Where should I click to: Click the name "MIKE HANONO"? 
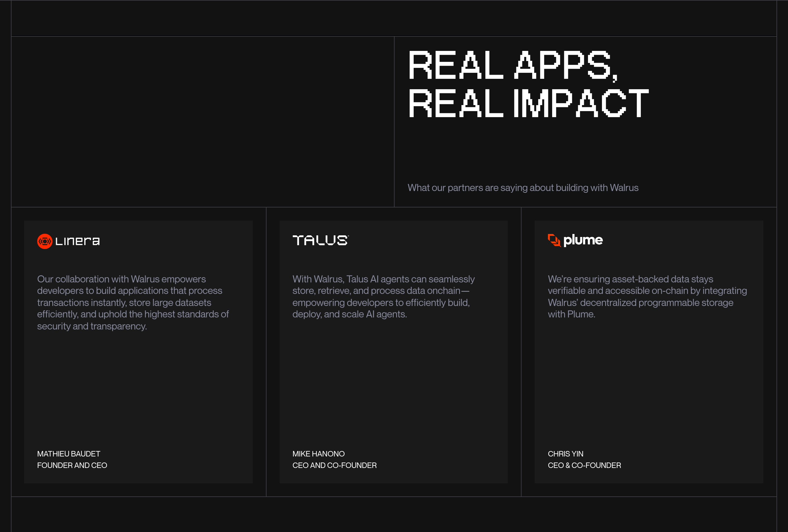(x=318, y=454)
